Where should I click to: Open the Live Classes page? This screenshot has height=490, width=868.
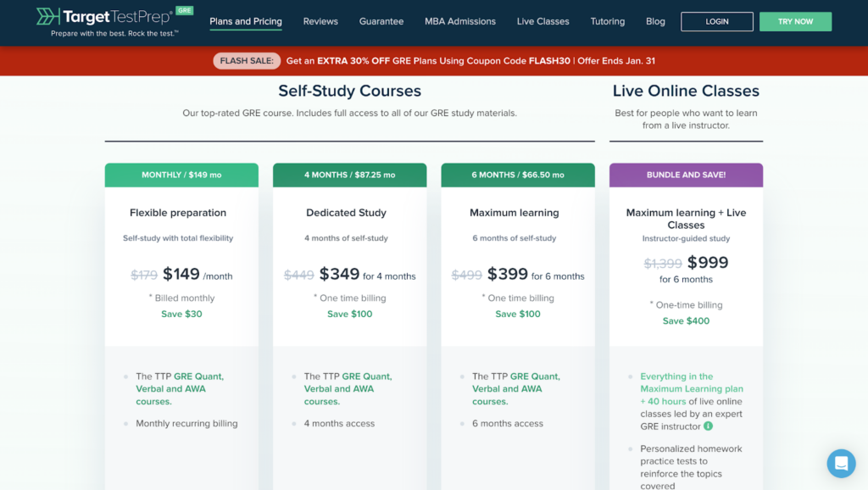click(542, 21)
